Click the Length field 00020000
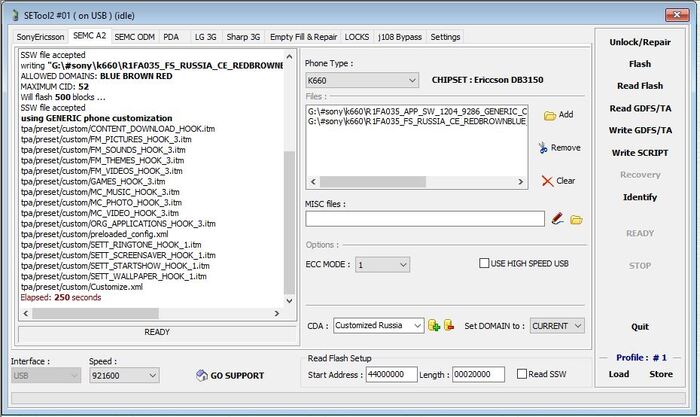 478,374
